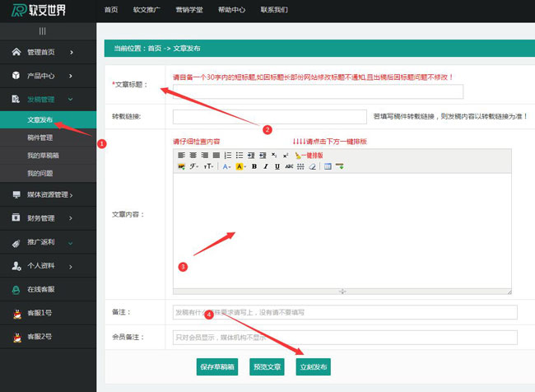Apply subscript formatting in editor
Screen dimensions: 535x392
pyautogui.click(x=274, y=155)
